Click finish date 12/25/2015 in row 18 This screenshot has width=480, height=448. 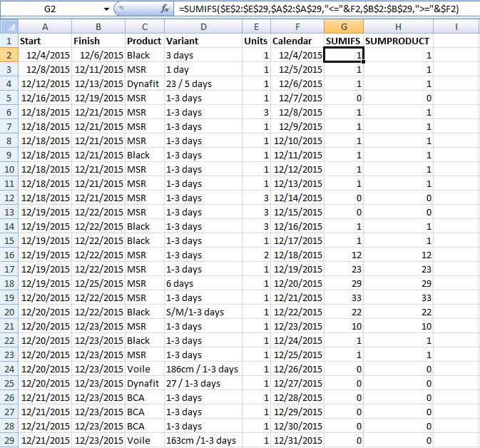[98, 283]
